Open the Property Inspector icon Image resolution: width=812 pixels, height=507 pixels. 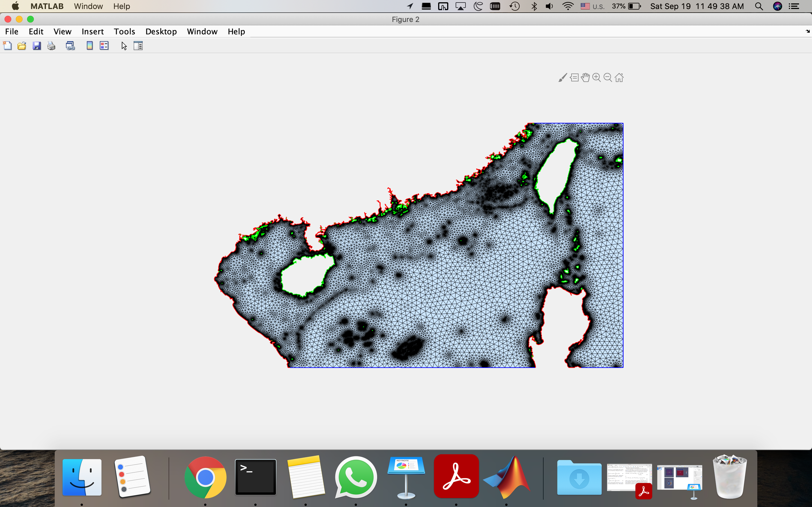138,46
